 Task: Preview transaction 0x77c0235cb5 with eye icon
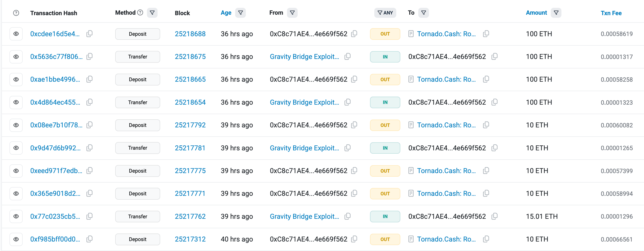click(16, 216)
